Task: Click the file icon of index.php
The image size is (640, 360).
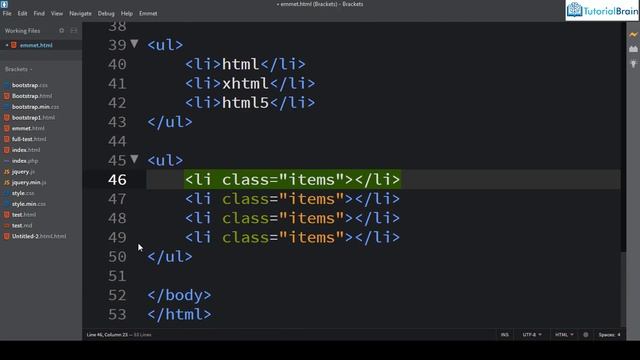Action: 7,161
